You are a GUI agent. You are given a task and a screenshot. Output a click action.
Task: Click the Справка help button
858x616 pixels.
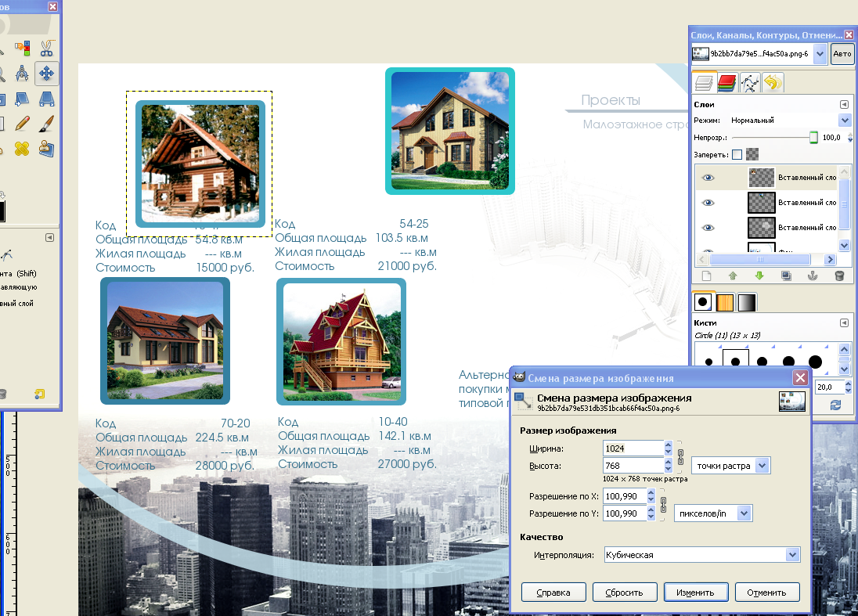click(553, 593)
